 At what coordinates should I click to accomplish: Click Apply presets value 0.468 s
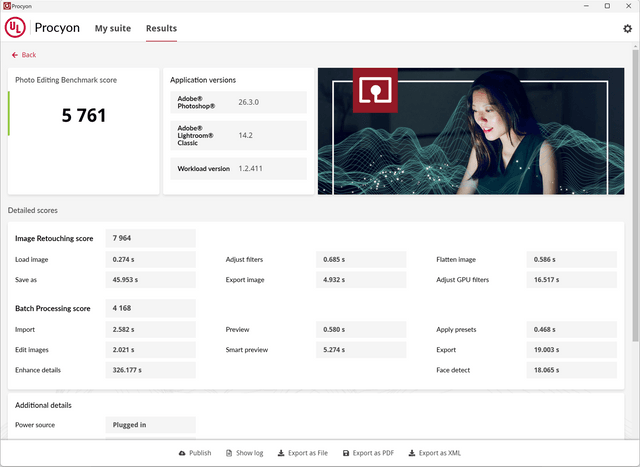[571, 329]
